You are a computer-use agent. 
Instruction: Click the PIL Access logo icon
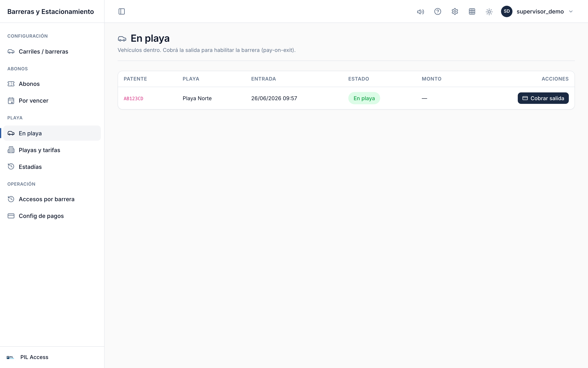(10, 357)
